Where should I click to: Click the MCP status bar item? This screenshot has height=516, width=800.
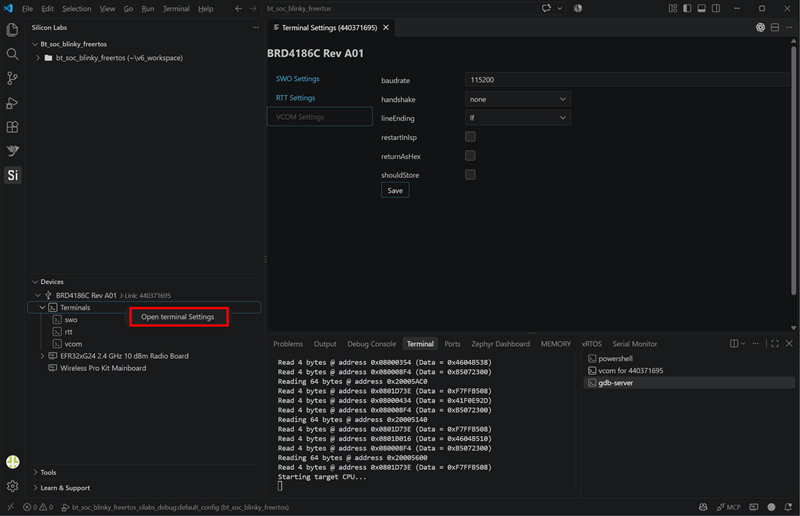(x=729, y=507)
